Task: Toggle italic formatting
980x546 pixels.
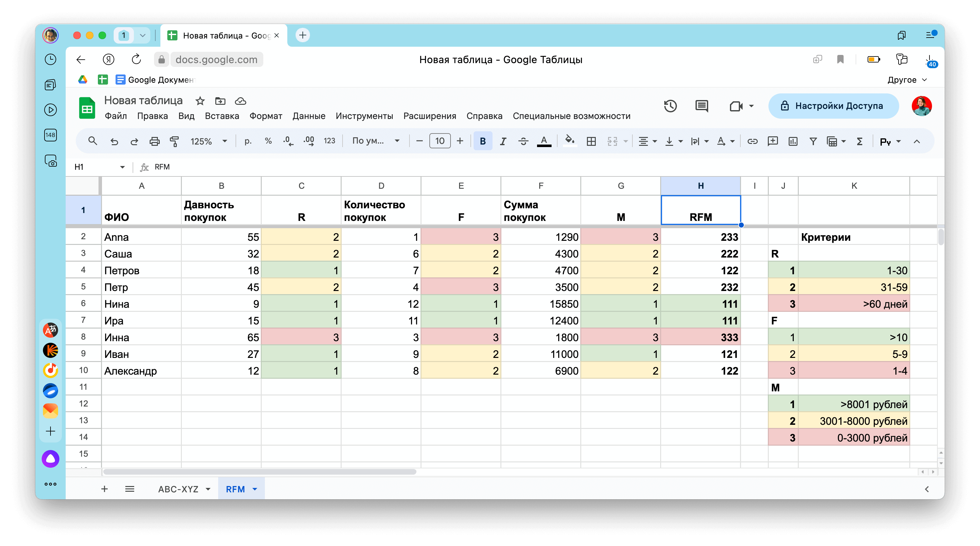Action: (x=503, y=141)
